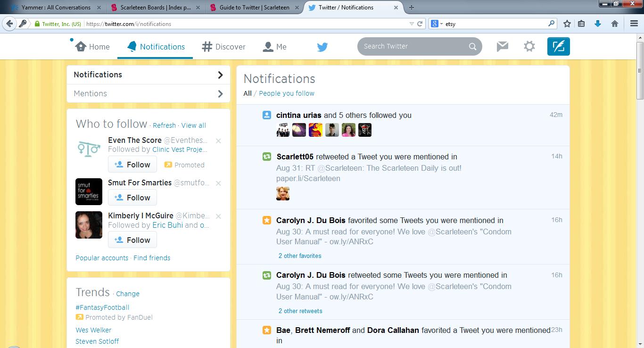Open the Steven Sotloff trend
Viewport: 644px width, 348px height.
(97, 341)
